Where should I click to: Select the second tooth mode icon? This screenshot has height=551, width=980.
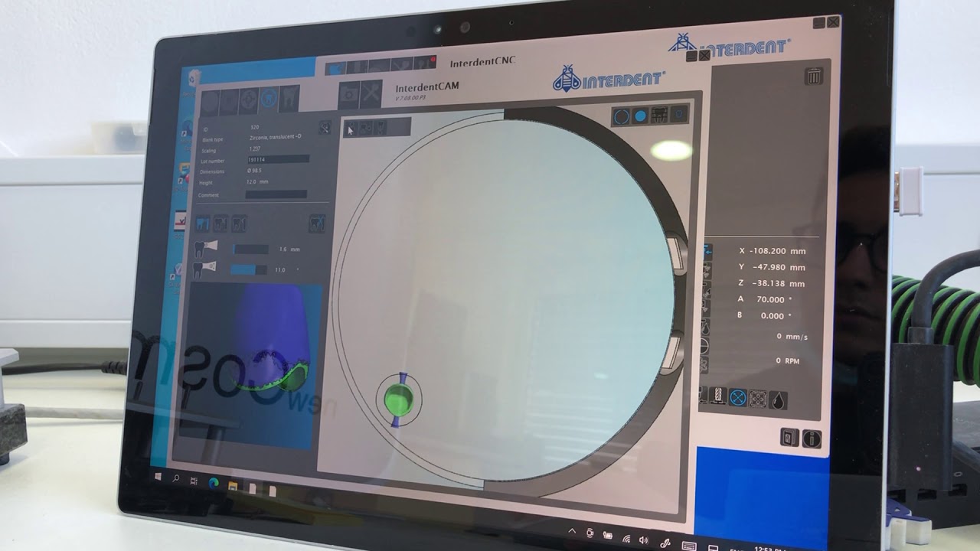(220, 223)
